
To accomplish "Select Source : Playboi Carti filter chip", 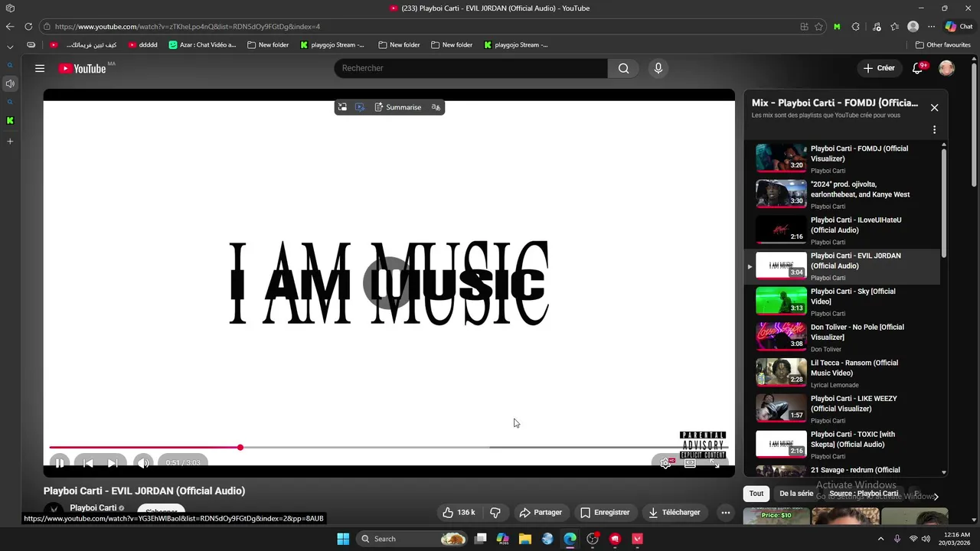I will 864,494.
